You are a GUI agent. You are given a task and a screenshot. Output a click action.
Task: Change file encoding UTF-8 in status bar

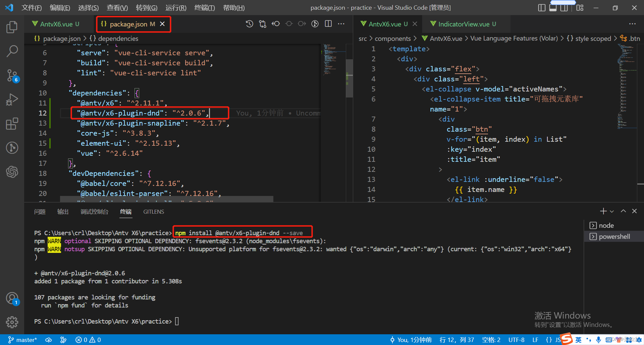[517, 340]
